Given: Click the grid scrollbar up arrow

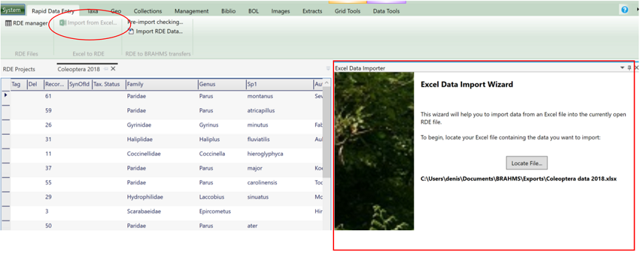Looking at the screenshot, I should pos(327,83).
